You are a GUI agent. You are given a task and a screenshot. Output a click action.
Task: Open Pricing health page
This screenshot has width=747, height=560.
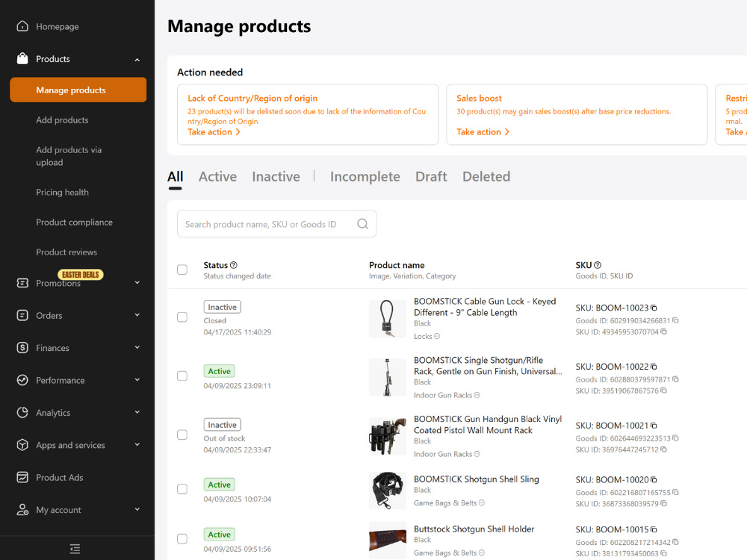tap(63, 193)
